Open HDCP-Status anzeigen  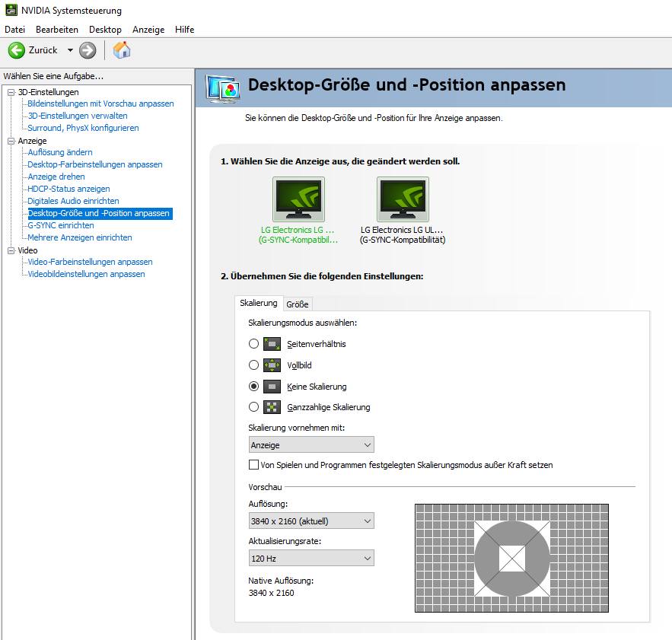tap(68, 189)
